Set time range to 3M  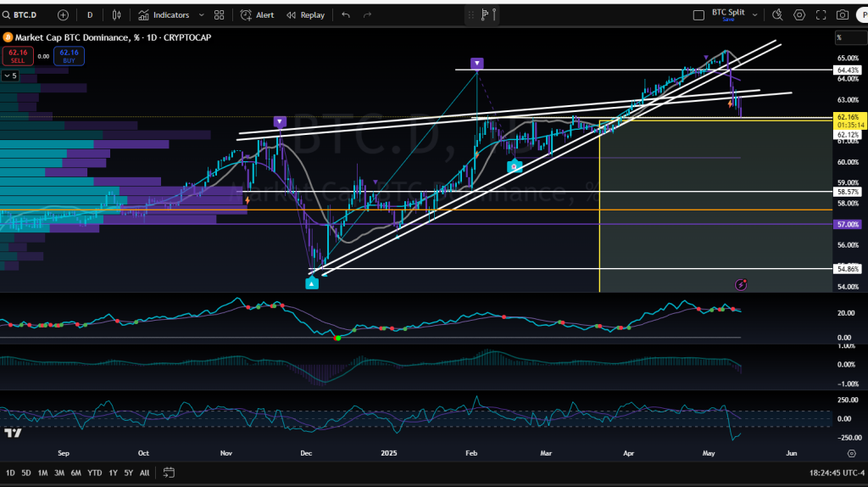(x=59, y=473)
